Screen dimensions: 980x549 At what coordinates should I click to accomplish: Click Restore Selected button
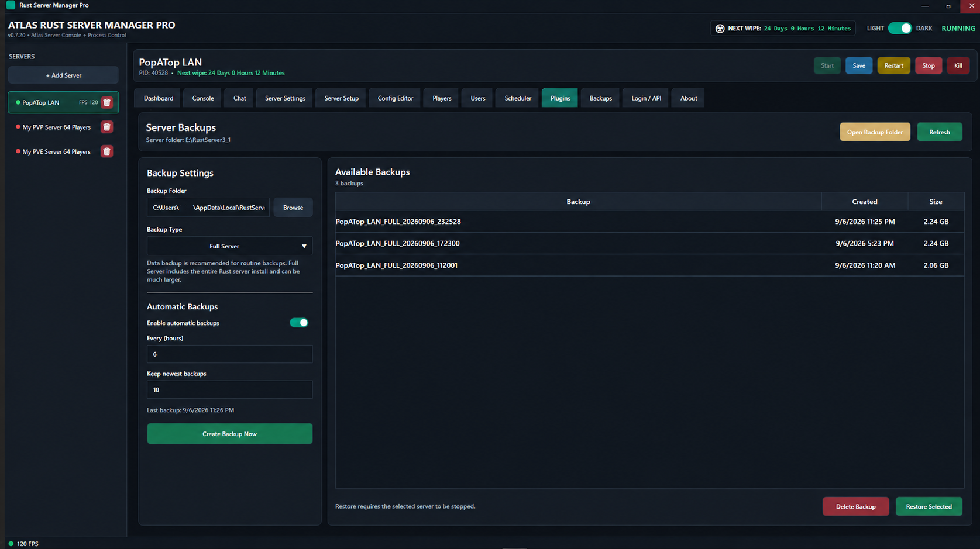pyautogui.click(x=929, y=506)
